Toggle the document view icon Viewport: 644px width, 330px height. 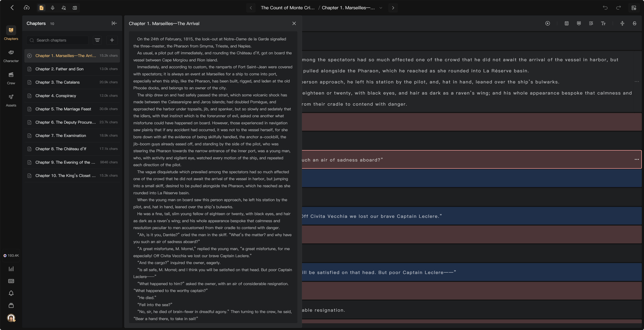point(42,8)
